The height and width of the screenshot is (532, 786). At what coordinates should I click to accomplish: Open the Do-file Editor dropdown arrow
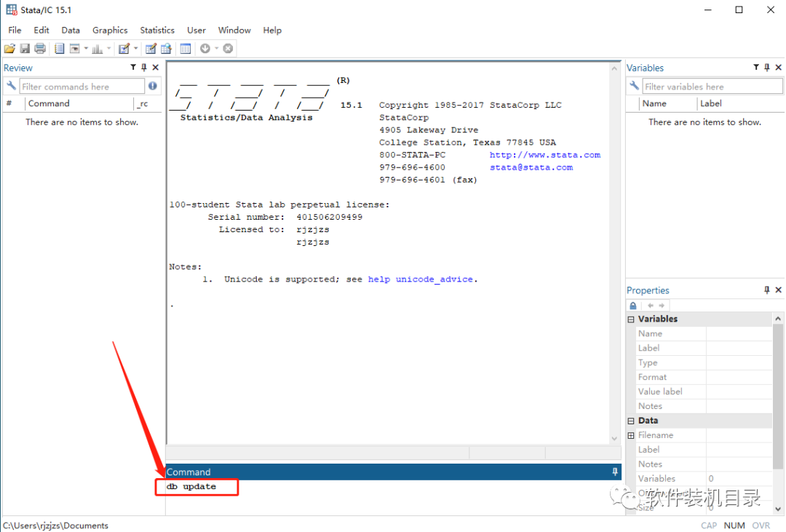135,49
